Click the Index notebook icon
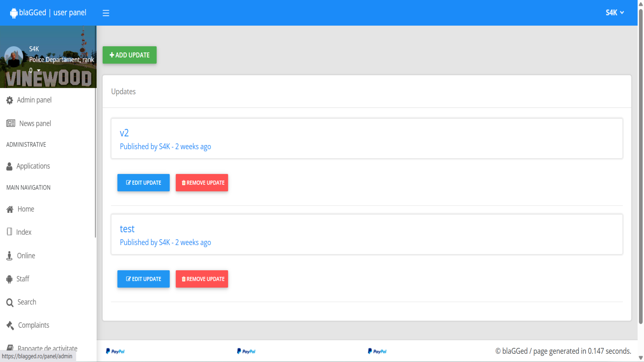This screenshot has width=644, height=362. (9, 232)
